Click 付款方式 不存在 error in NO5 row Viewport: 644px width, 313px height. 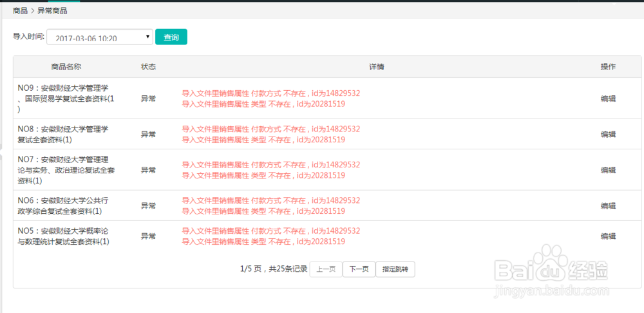271,231
